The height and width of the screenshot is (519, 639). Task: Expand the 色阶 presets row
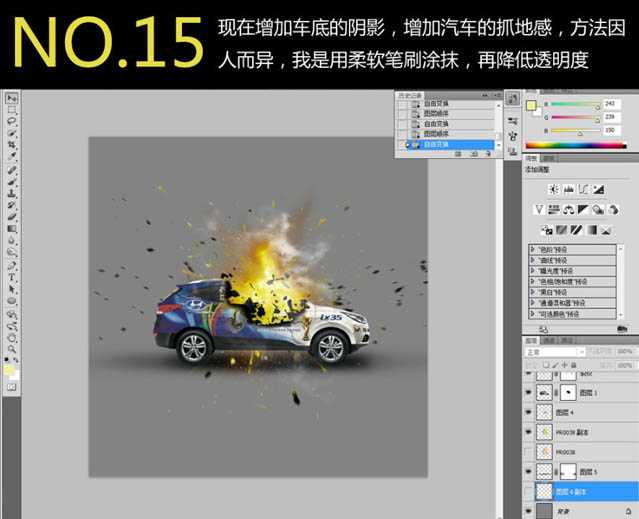click(x=533, y=249)
